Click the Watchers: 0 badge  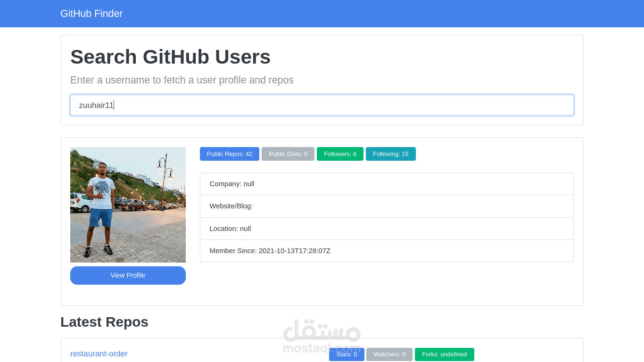click(389, 354)
